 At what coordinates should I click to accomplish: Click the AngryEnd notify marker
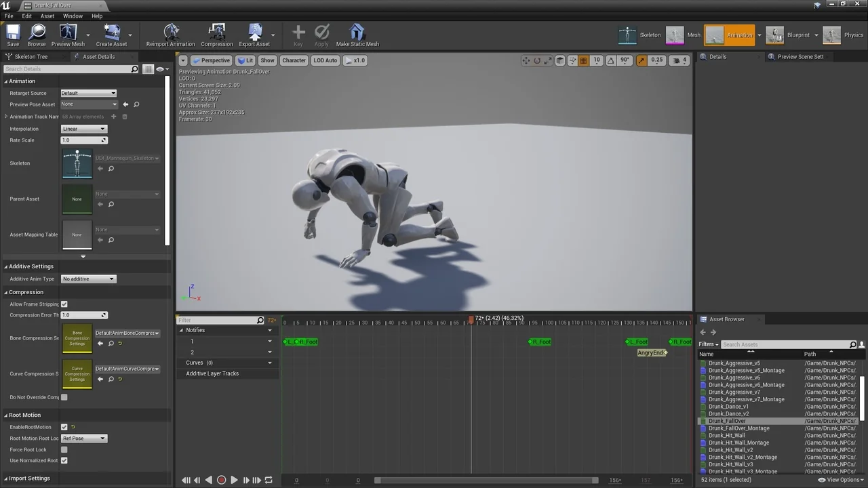651,352
